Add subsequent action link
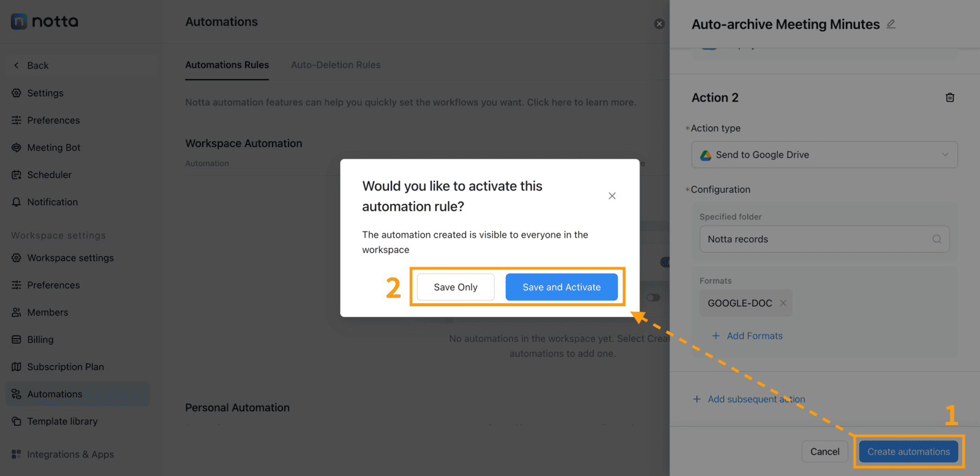 coord(748,399)
